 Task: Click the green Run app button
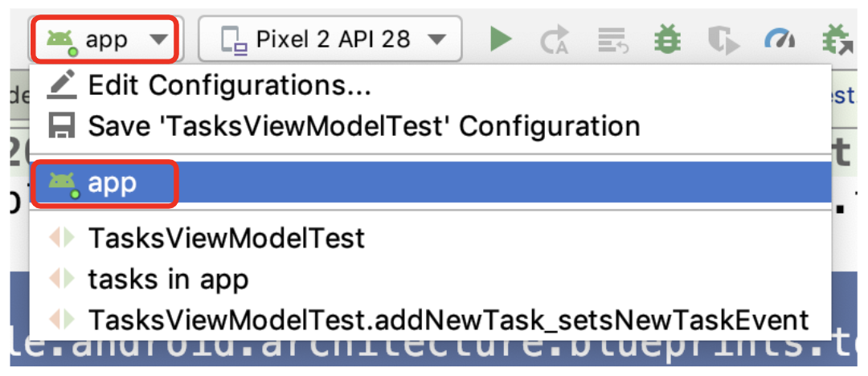(x=502, y=39)
